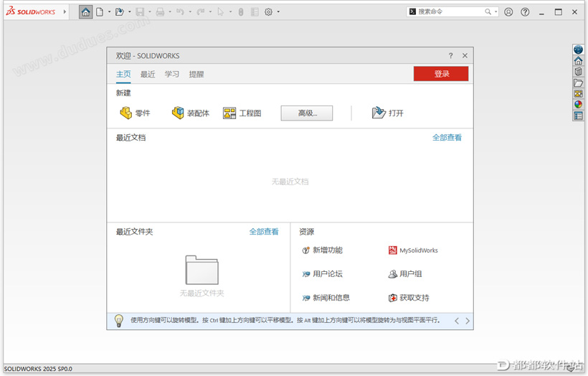Switch to the 学习 tab

[x=172, y=75]
